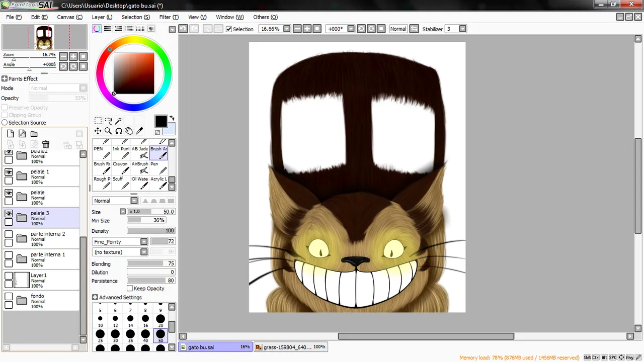The height and width of the screenshot is (362, 644).
Task: Enable Keep Opacity checkbox
Action: pos(130,289)
